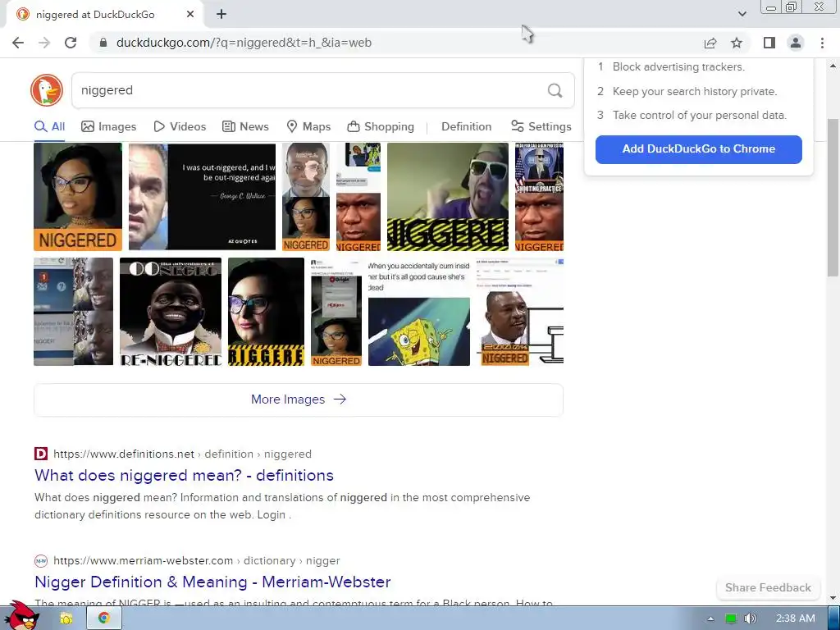Open the tab search chevron
840x630 pixels.
tap(742, 14)
